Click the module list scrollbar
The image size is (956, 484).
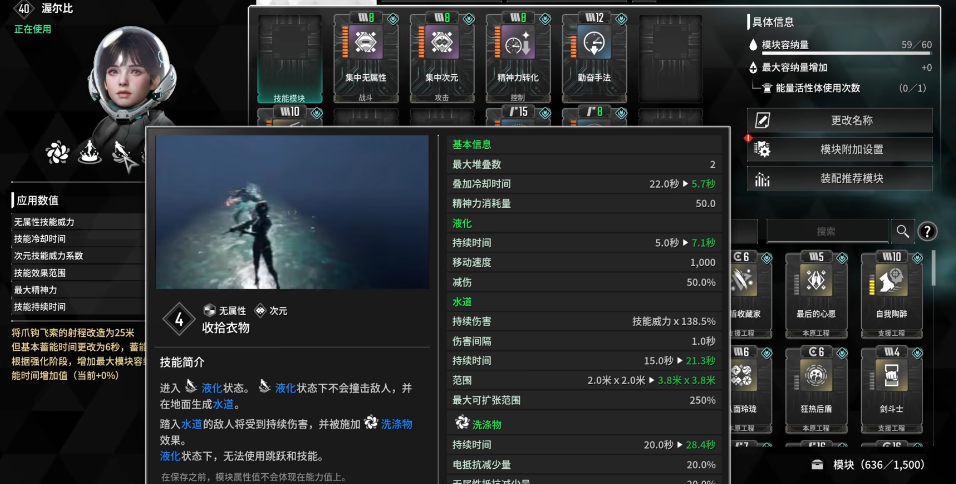point(933,268)
